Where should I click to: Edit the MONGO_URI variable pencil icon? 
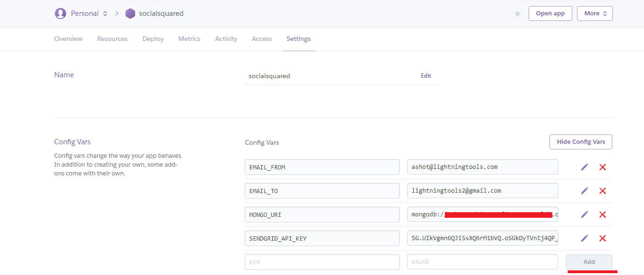[584, 215]
